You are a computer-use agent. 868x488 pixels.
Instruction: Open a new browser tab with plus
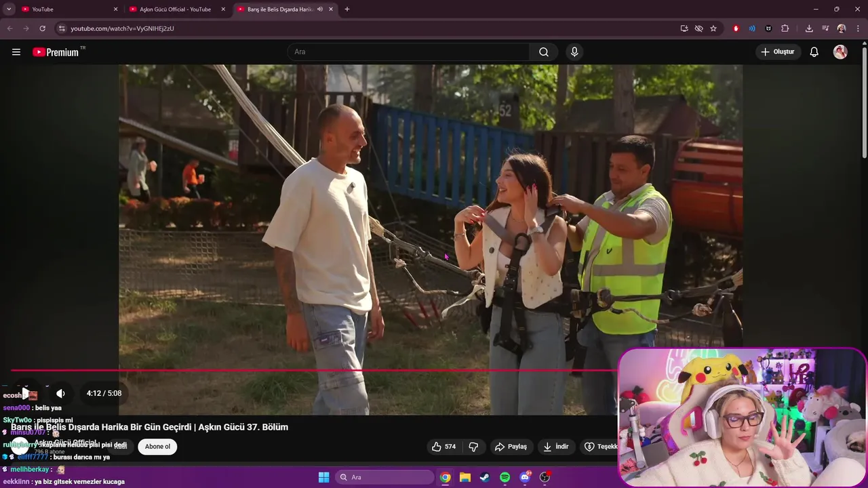click(347, 9)
